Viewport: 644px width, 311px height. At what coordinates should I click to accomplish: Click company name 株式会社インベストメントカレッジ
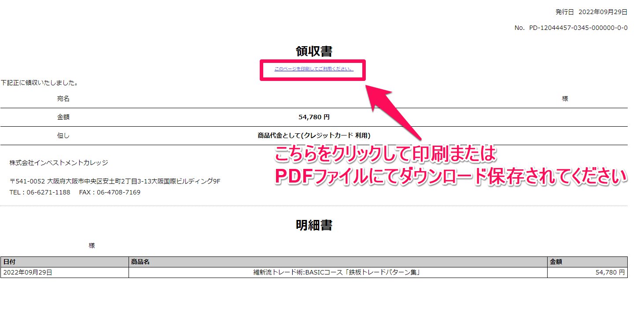tap(59, 163)
